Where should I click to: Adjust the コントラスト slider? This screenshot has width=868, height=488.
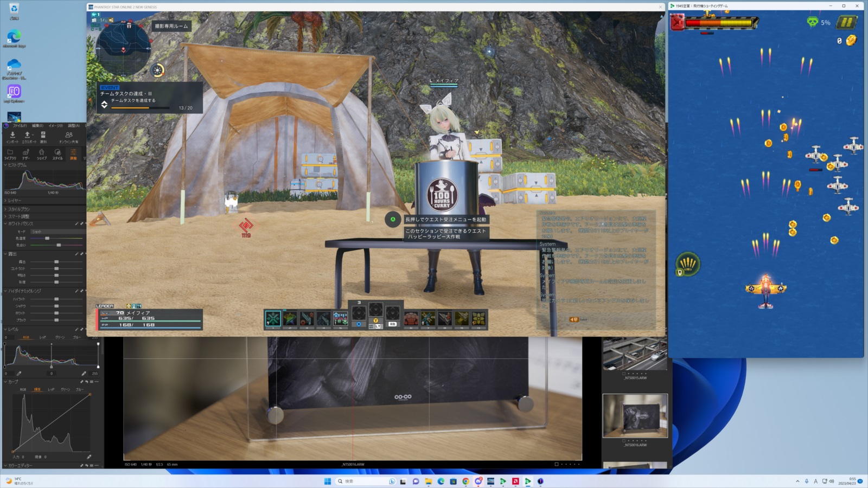(x=56, y=268)
